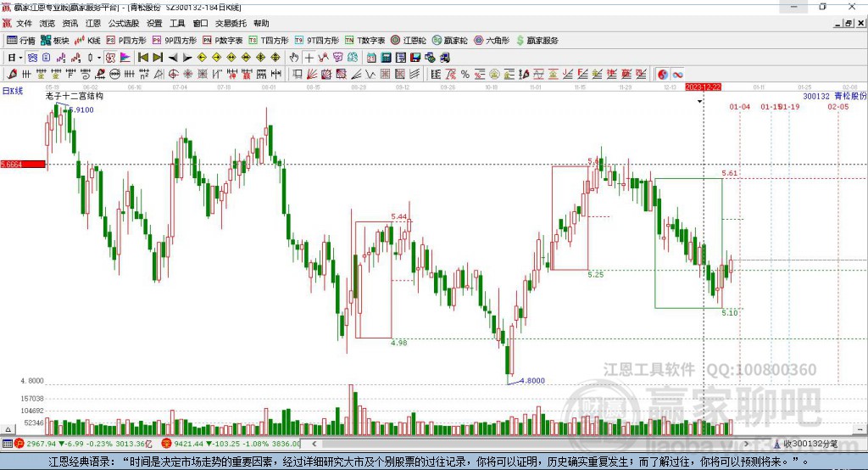Select the rectangle drawing tool
This screenshot has width=868, height=470.
[298, 75]
